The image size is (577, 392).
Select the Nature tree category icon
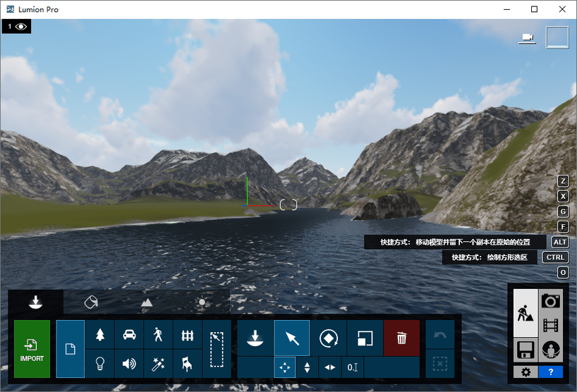pyautogui.click(x=99, y=335)
